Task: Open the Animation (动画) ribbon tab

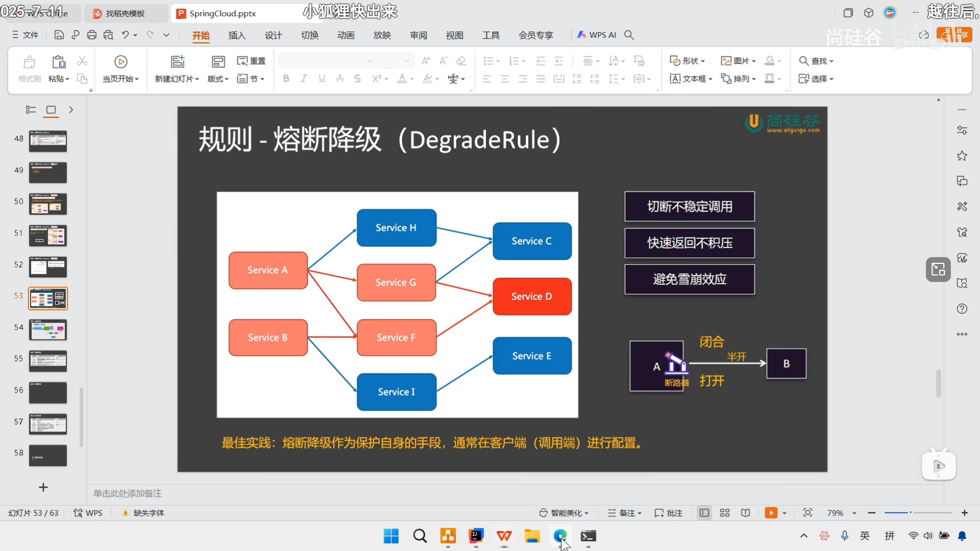Action: pos(346,35)
